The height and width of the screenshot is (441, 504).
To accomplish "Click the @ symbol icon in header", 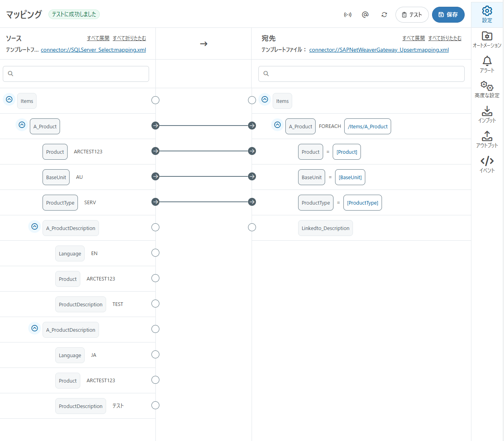I will pyautogui.click(x=365, y=15).
